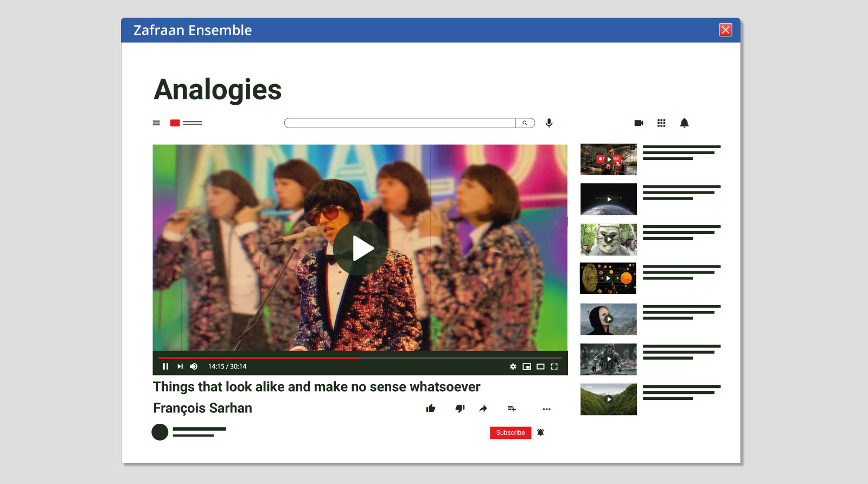The image size is (868, 484).
Task: Click the large play button on video
Action: click(x=360, y=249)
